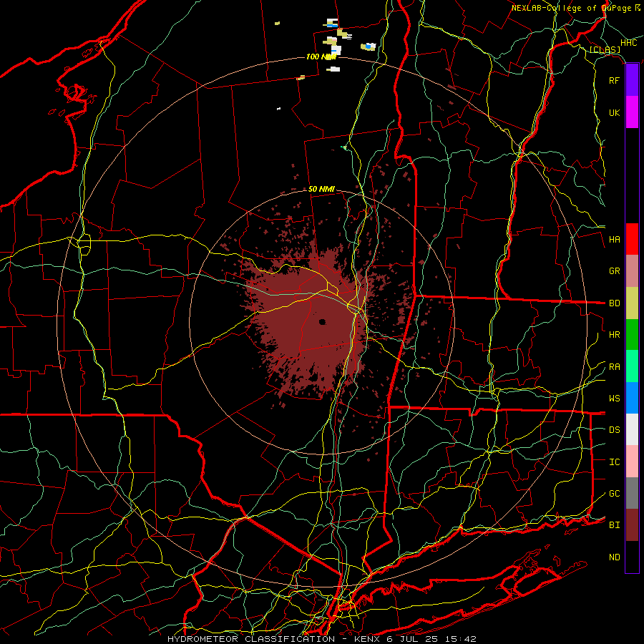Click the ND legend label
The width and height of the screenshot is (644, 644).
614,557
